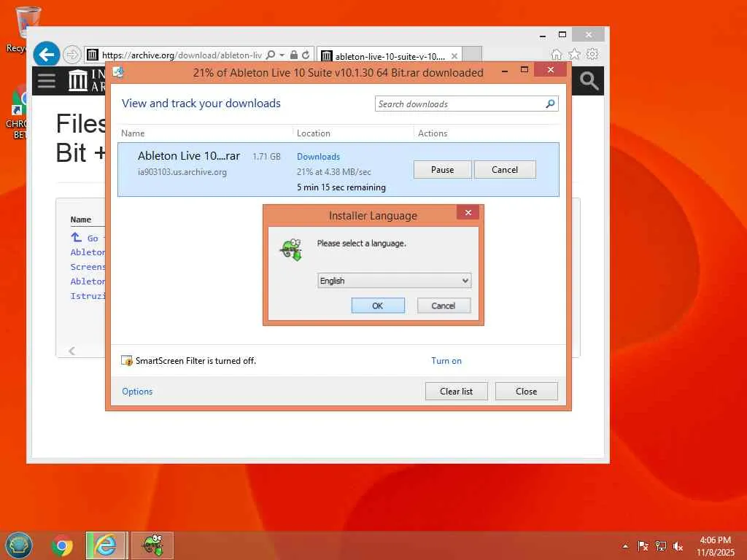Show hidden system tray icons
This screenshot has width=747, height=560.
(x=625, y=546)
